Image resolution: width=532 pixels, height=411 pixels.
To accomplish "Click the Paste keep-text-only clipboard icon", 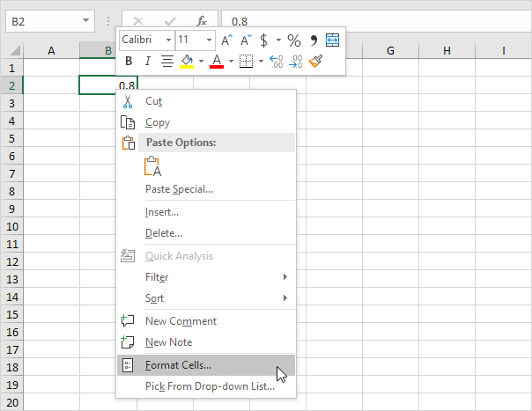I will tap(152, 166).
